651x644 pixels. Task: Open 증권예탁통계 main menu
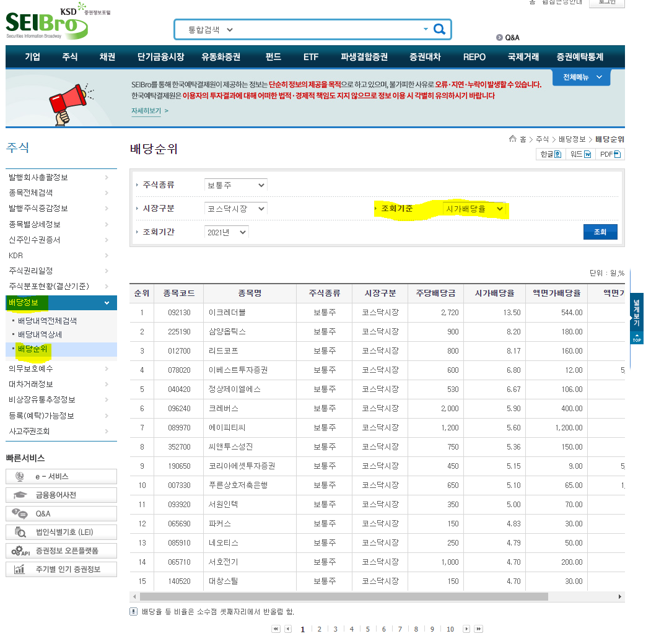click(580, 57)
